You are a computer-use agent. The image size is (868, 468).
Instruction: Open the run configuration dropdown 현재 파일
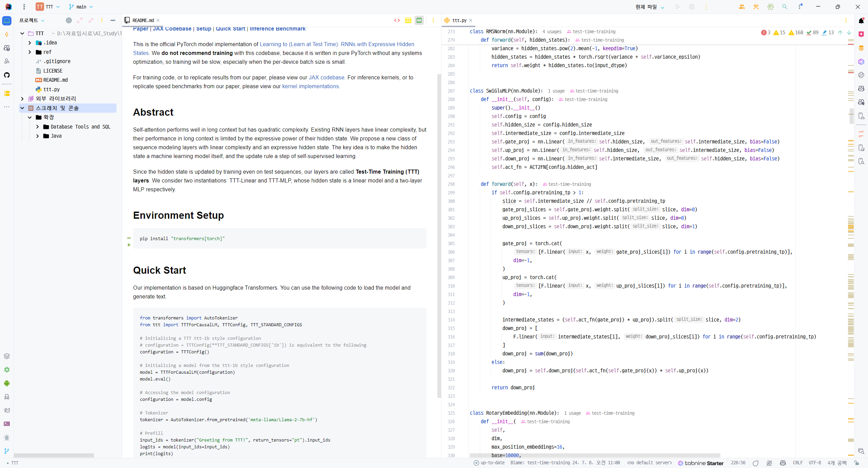click(650, 7)
